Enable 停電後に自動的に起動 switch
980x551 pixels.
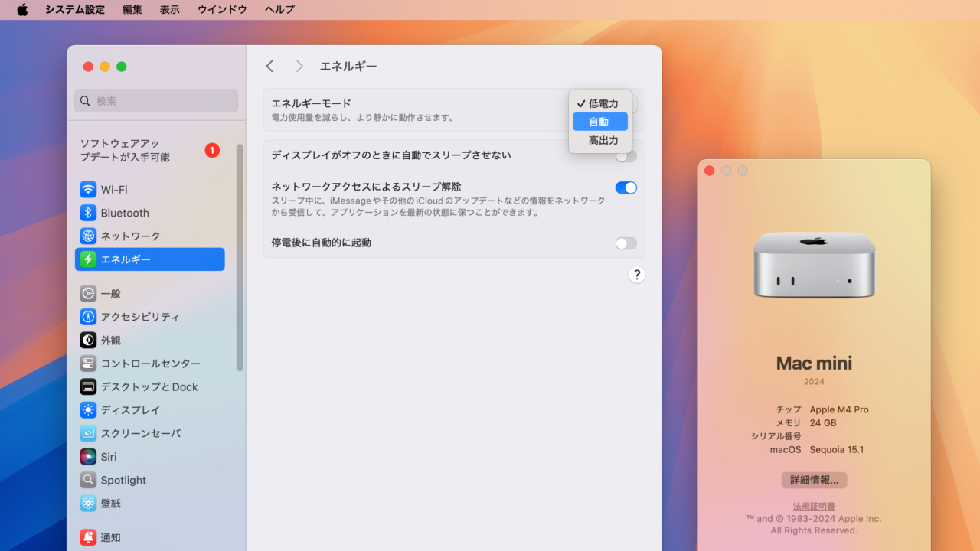[x=626, y=243]
